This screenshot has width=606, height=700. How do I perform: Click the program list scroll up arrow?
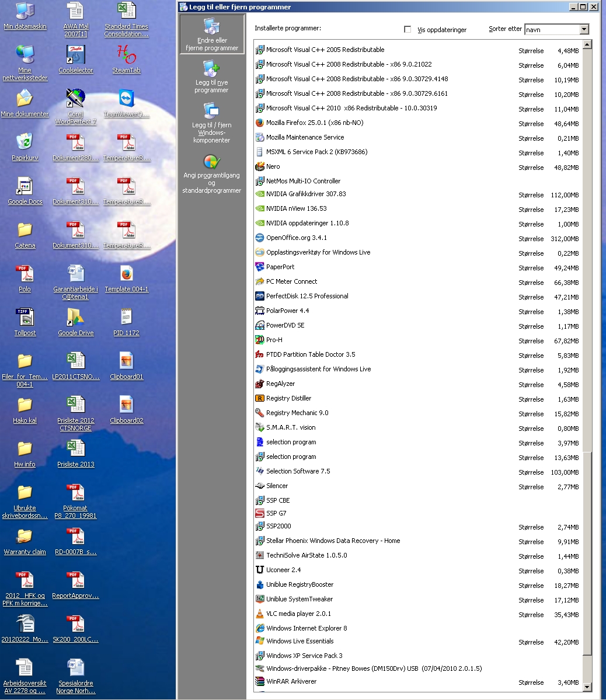tap(587, 44)
